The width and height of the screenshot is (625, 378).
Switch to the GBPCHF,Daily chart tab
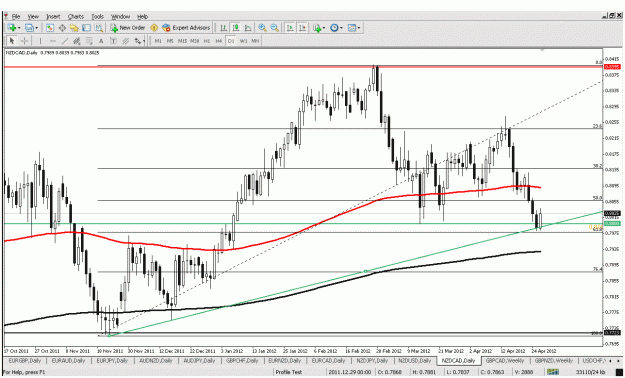(242, 361)
